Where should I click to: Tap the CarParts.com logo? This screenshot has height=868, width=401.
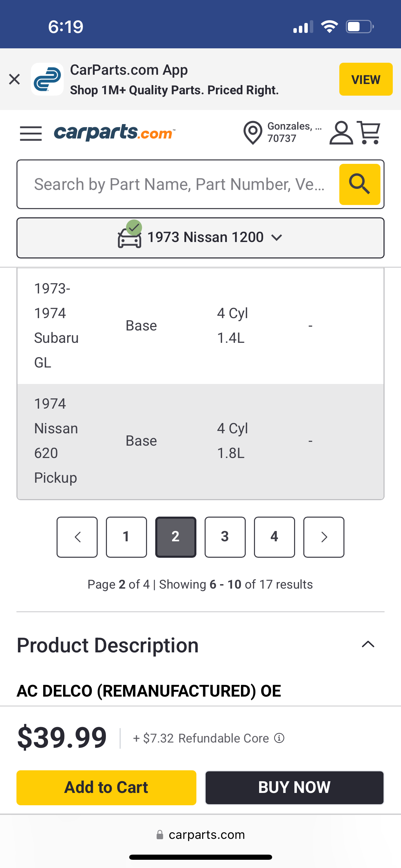click(114, 132)
